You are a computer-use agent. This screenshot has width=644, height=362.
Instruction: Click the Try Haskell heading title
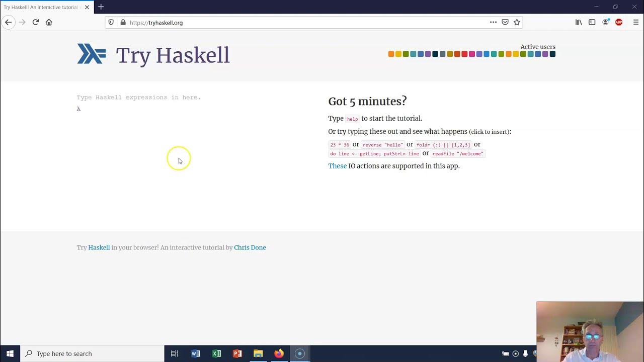click(x=173, y=55)
